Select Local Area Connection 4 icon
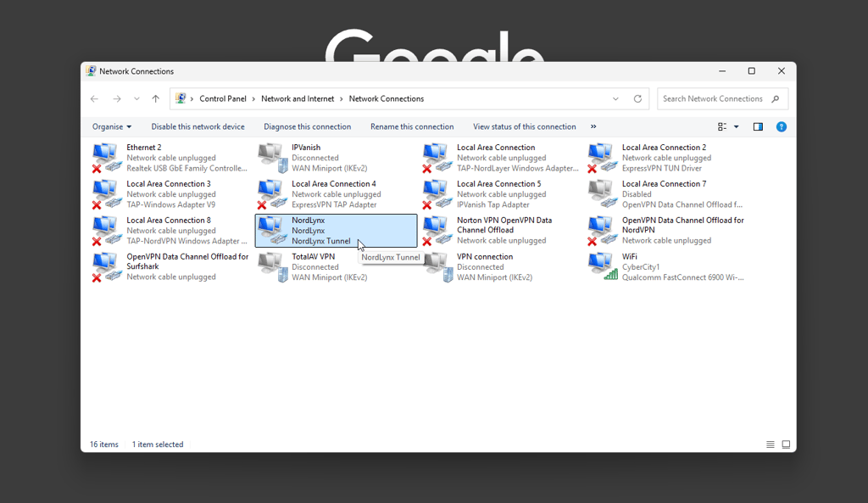Viewport: 868px width, 503px height. point(273,194)
